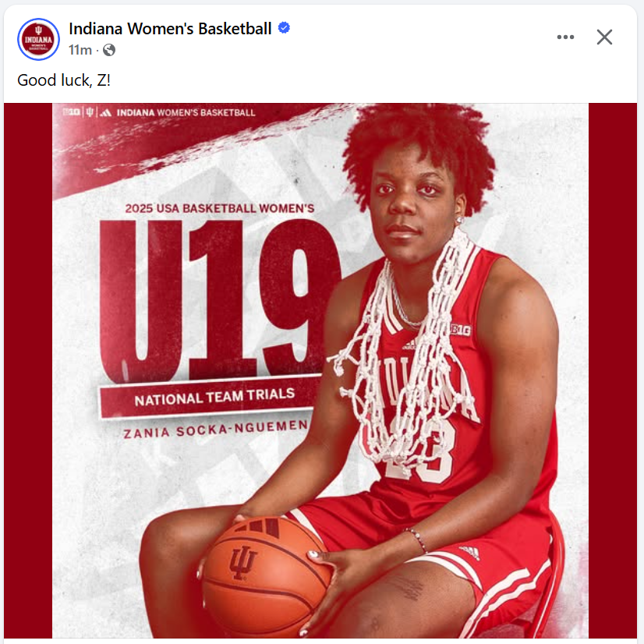Click the adidas logo in graphic header
Screen dimensions: 644x644
105,112
